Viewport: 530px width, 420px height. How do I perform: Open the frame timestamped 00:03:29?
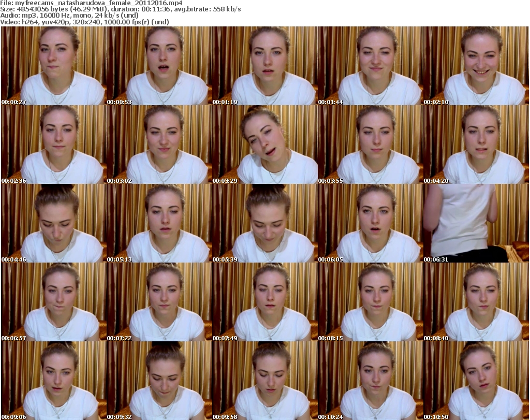pos(264,144)
